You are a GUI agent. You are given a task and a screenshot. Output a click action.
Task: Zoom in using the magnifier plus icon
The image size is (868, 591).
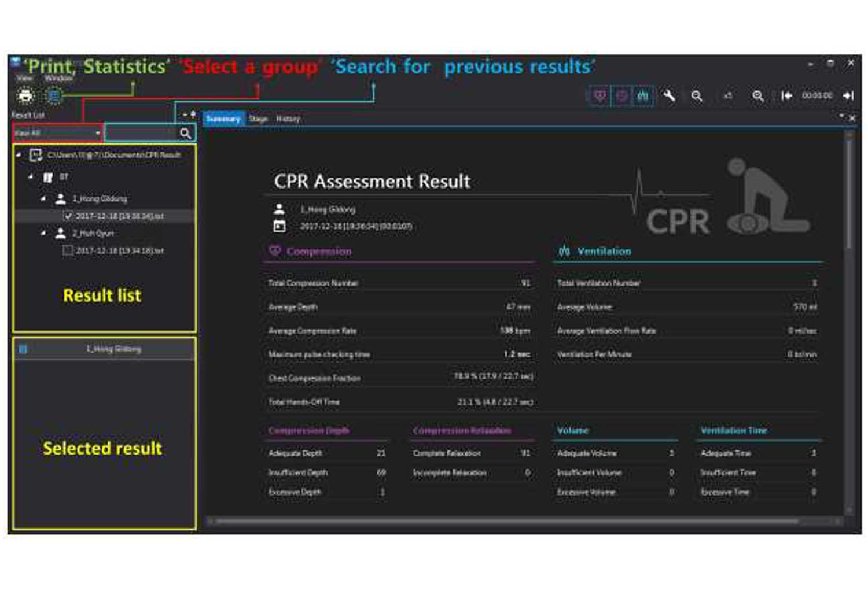pos(758,97)
